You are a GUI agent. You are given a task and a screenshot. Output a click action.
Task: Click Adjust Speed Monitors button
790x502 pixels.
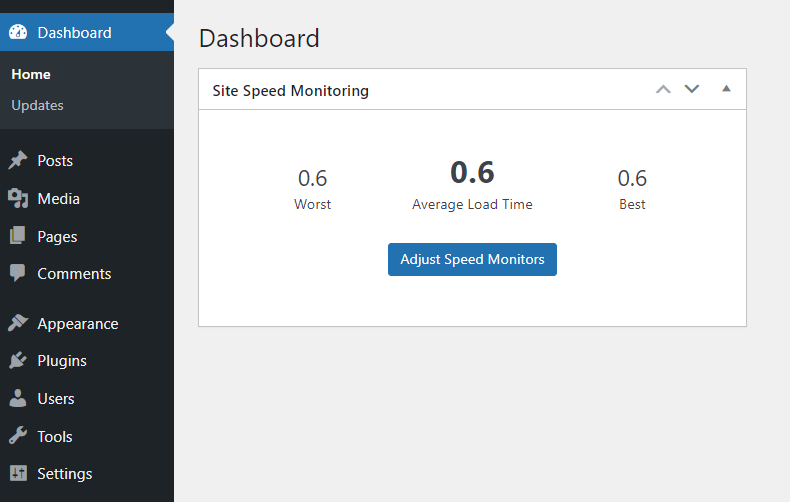[x=472, y=260]
